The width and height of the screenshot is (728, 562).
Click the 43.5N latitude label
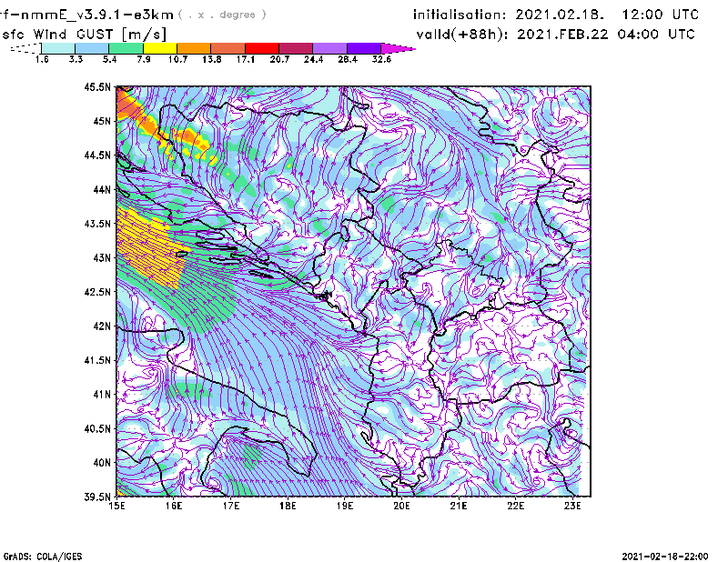tap(97, 224)
